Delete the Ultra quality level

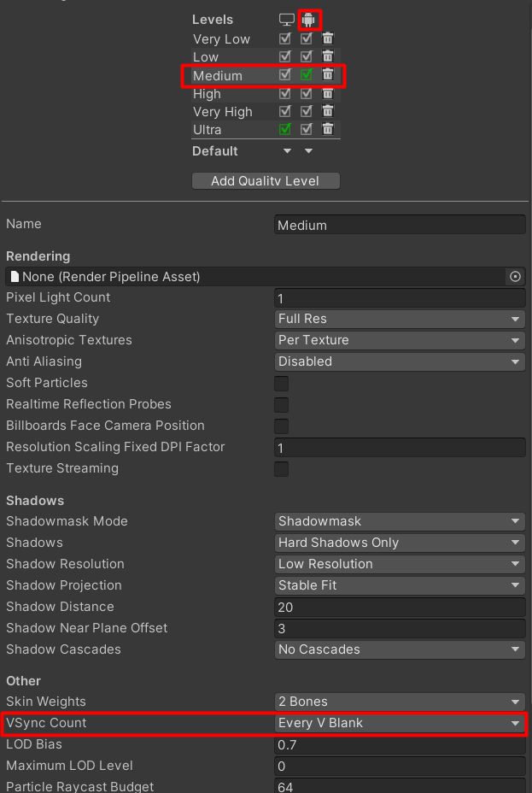tap(328, 129)
